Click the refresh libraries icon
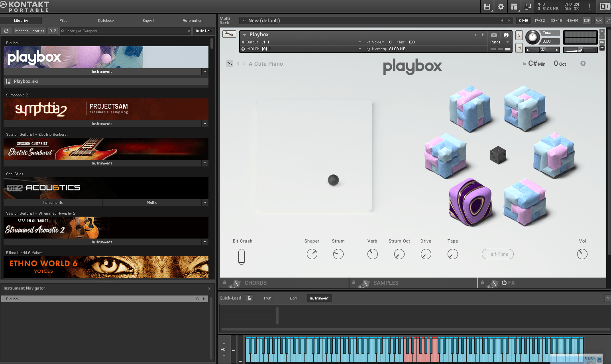Image resolution: width=611 pixels, height=364 pixels. coord(6,31)
